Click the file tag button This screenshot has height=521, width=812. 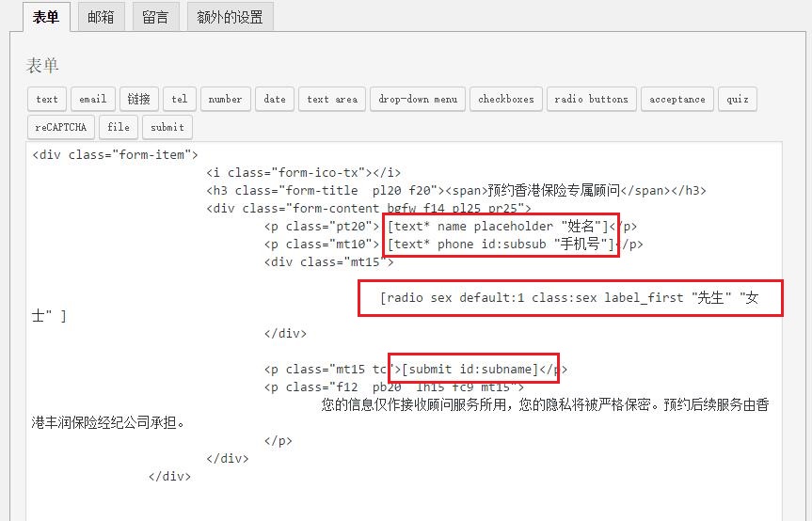coord(119,127)
